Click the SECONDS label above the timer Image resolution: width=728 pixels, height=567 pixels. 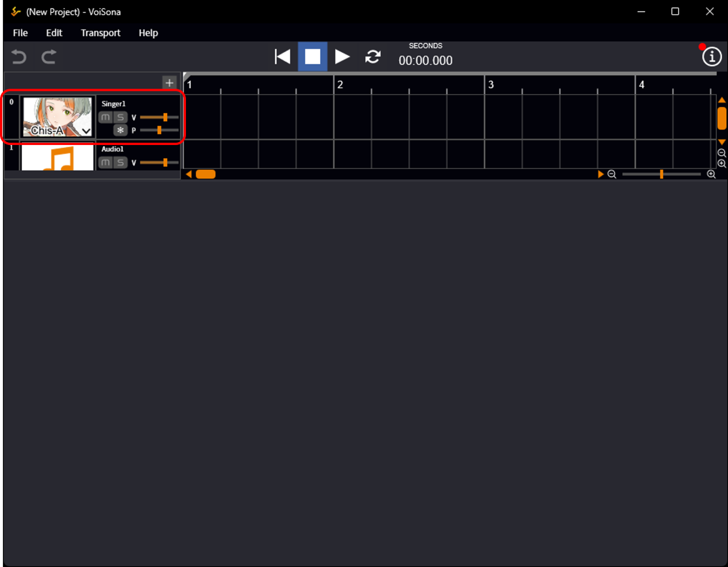click(425, 45)
